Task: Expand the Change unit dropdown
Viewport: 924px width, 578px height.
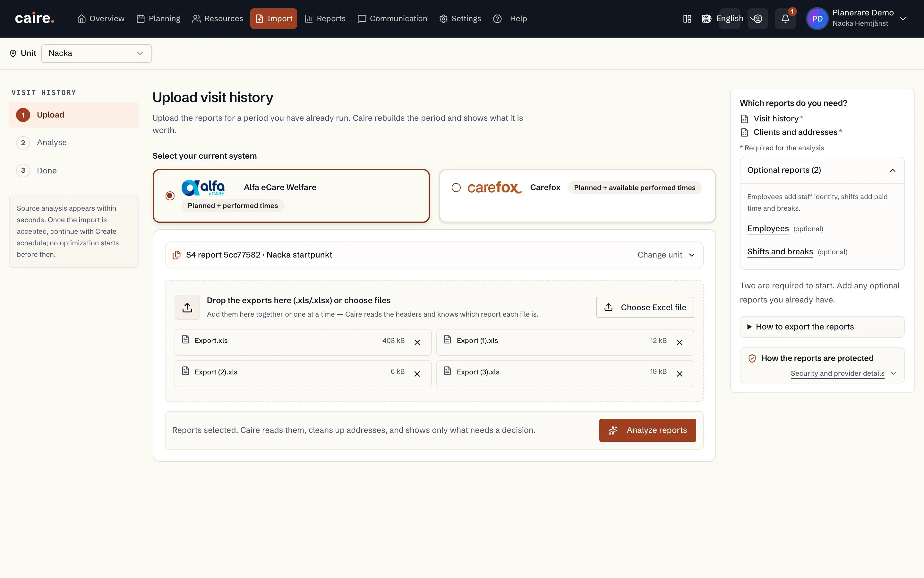Action: (666, 255)
